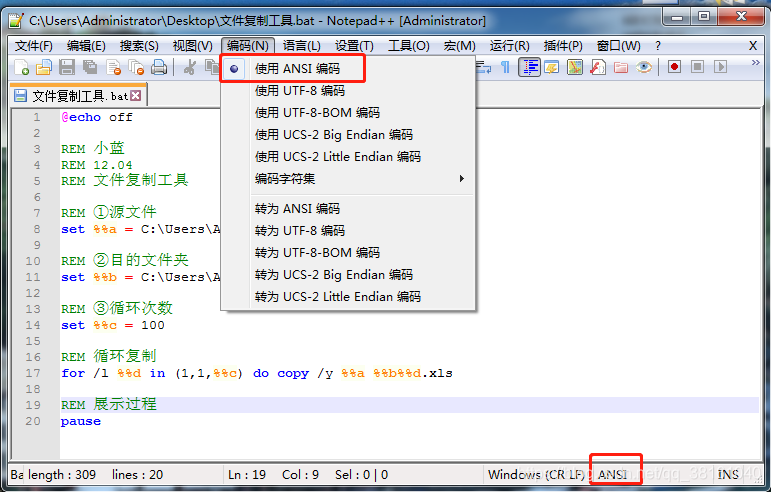Image resolution: width=771 pixels, height=492 pixels.
Task: Click Windows (CR LF) in status bar
Action: tap(536, 475)
